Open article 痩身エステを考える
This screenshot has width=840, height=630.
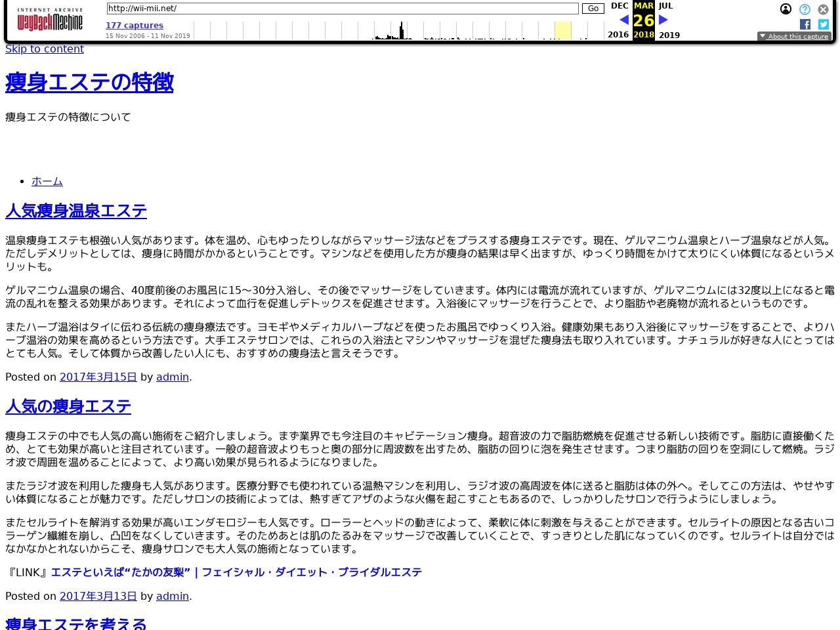tap(76, 623)
